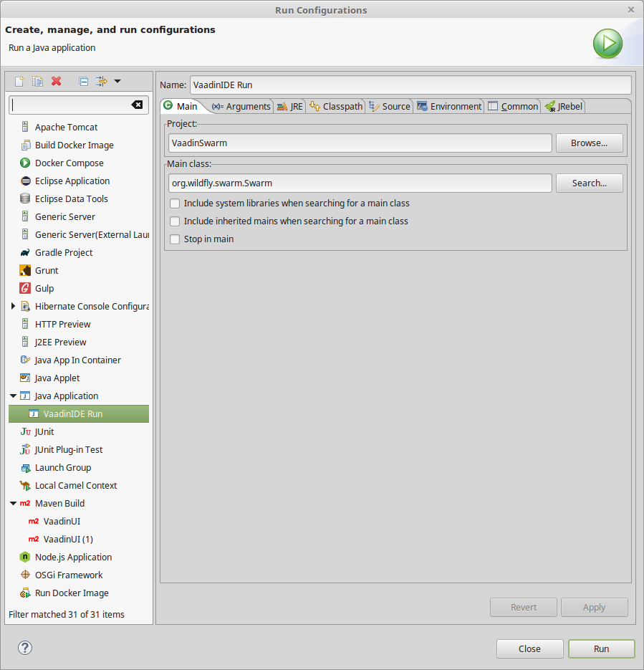Open help with the question mark icon
This screenshot has width=644, height=670.
click(x=25, y=648)
